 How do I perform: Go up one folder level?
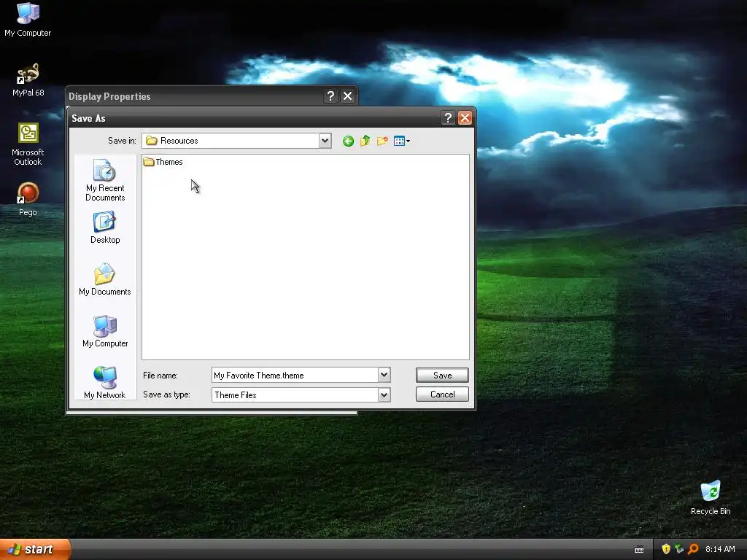pos(365,141)
